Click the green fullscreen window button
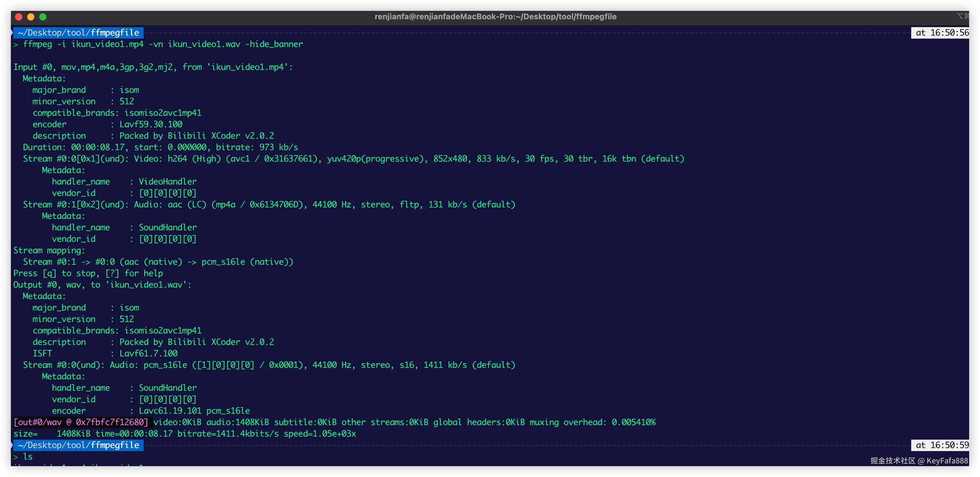Screen dimensions: 980x477 click(43, 17)
